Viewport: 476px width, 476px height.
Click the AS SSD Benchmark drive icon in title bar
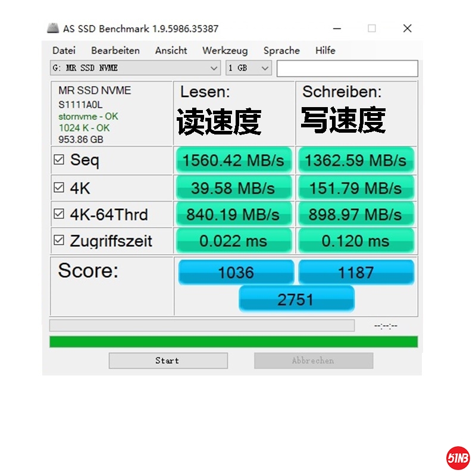coord(53,28)
